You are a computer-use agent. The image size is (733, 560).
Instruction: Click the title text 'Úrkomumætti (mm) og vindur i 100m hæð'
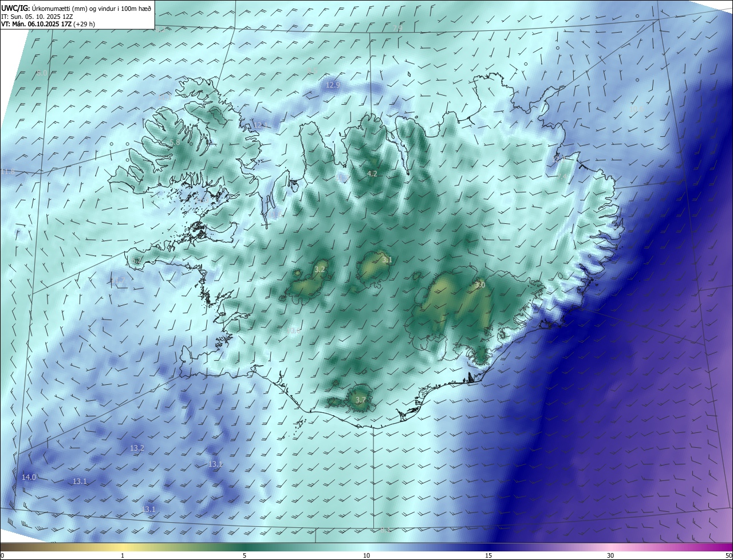pos(92,8)
